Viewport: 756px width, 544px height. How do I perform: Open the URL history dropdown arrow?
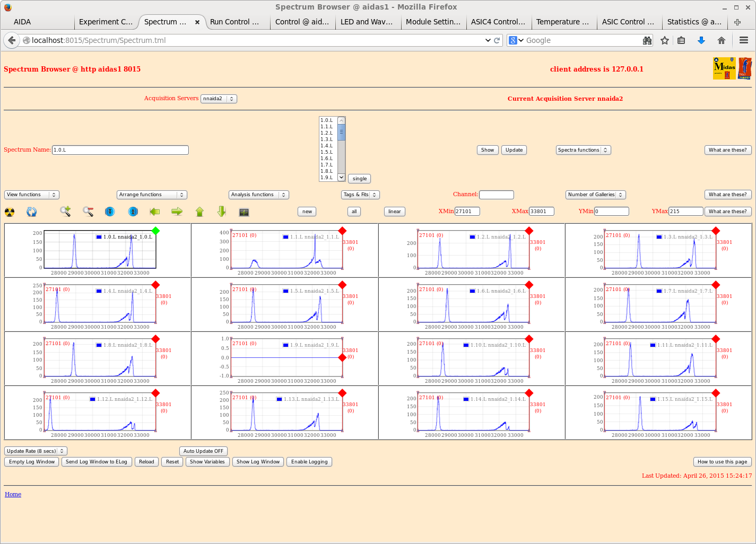point(488,40)
